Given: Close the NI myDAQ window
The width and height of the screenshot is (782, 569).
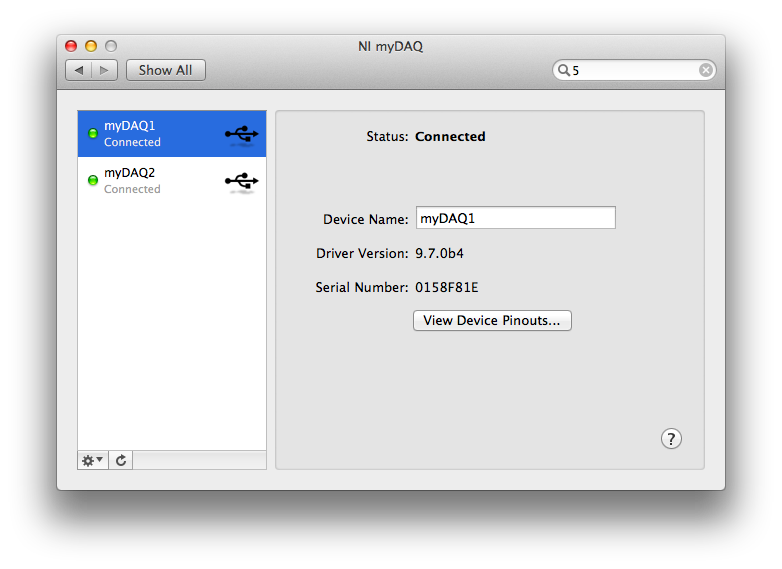Looking at the screenshot, I should (x=71, y=46).
